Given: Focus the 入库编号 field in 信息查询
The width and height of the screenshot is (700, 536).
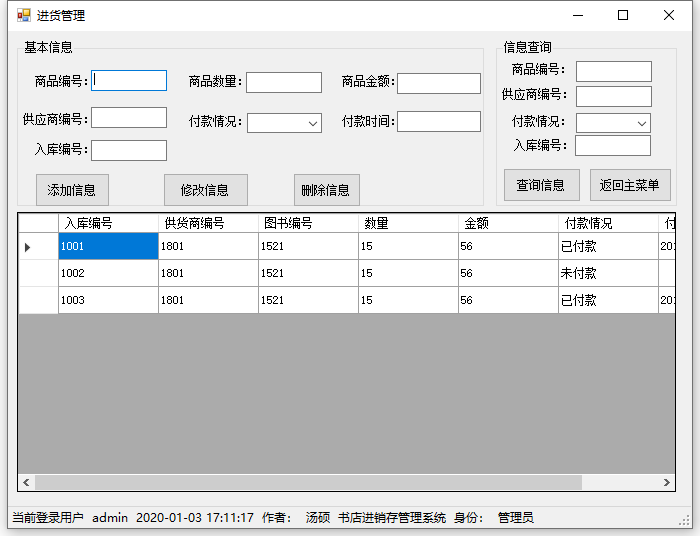Looking at the screenshot, I should [x=613, y=145].
